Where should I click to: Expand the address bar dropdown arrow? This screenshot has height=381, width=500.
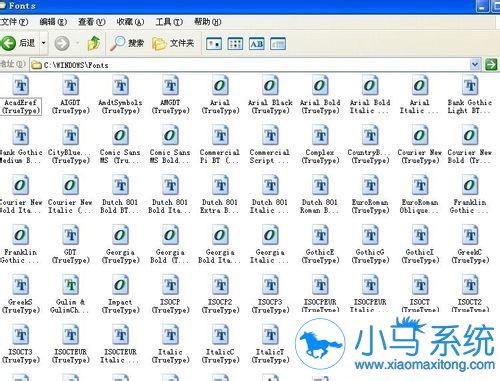[x=475, y=64]
